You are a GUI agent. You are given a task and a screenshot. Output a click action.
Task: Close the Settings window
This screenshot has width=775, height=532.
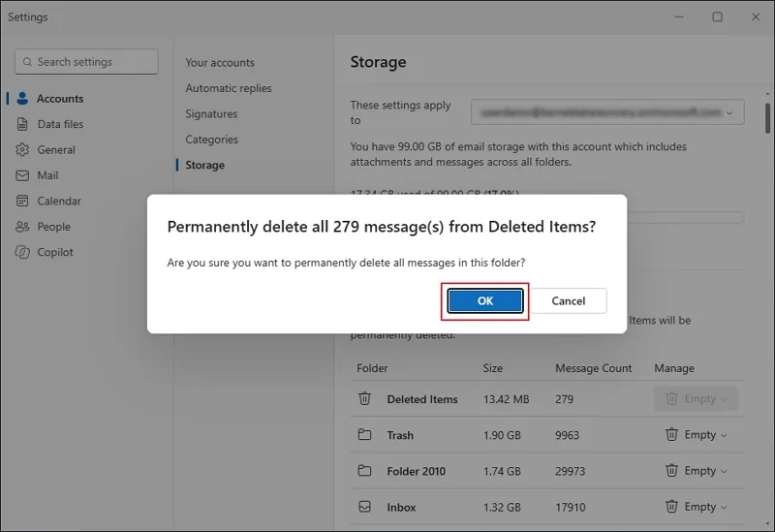pos(756,16)
